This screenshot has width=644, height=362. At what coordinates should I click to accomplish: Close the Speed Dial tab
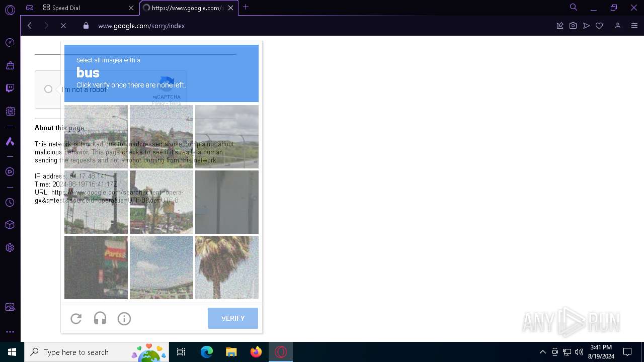coord(131,8)
